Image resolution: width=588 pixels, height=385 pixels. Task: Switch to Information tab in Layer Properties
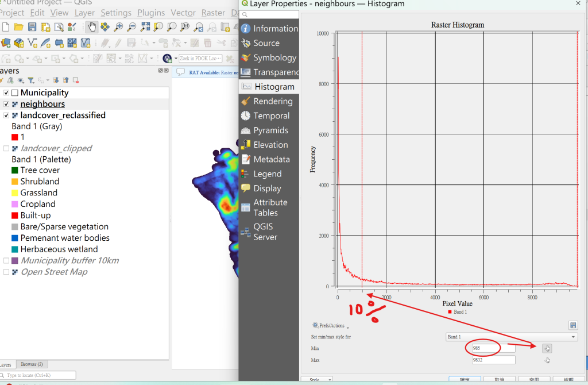(x=269, y=29)
